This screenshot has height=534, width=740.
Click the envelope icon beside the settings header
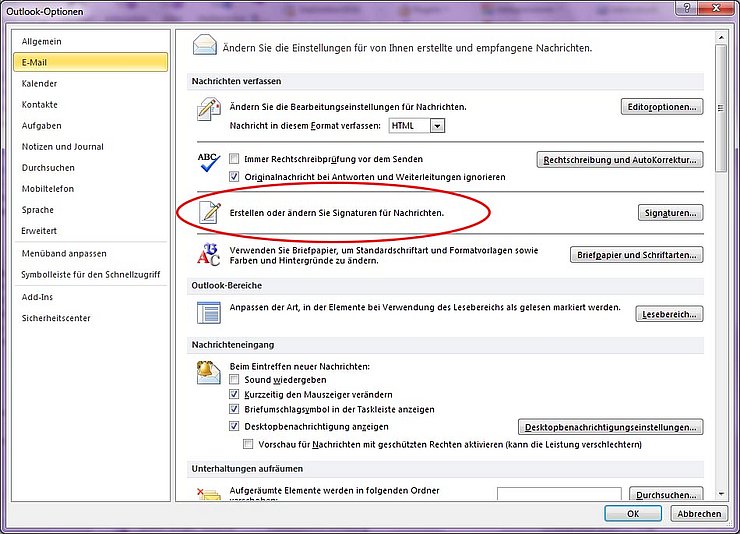[x=205, y=46]
